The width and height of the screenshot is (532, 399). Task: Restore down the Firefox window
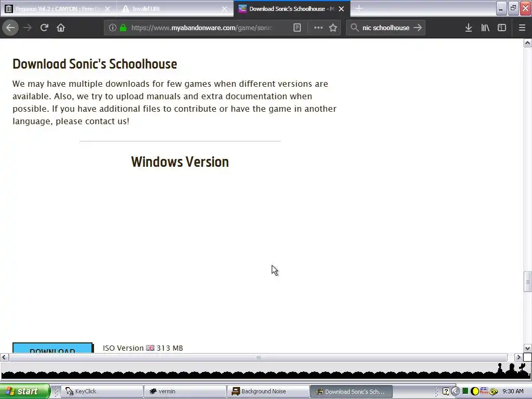click(x=513, y=8)
